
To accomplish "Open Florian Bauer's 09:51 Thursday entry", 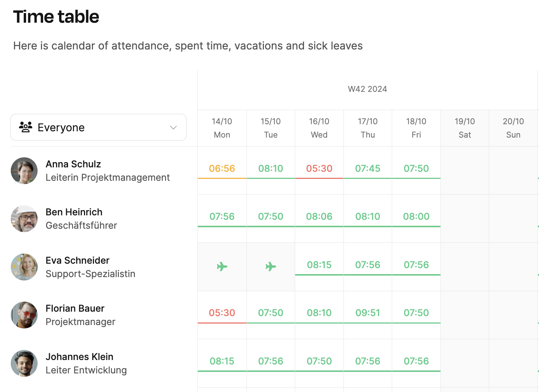I will coord(368,313).
